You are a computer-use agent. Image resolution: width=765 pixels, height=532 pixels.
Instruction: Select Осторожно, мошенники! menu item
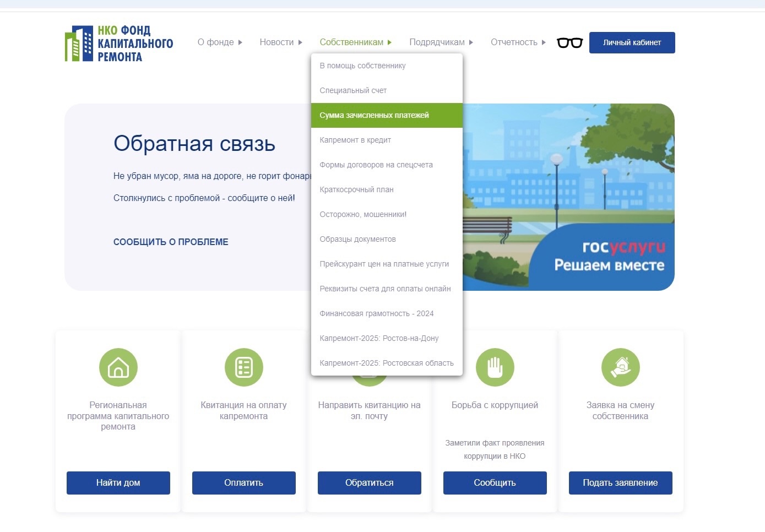point(363,215)
